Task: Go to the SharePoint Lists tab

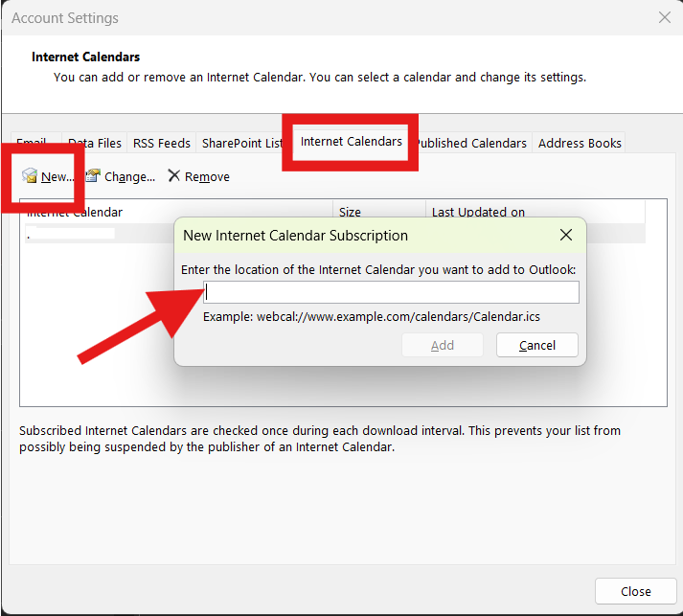Action: [x=239, y=143]
